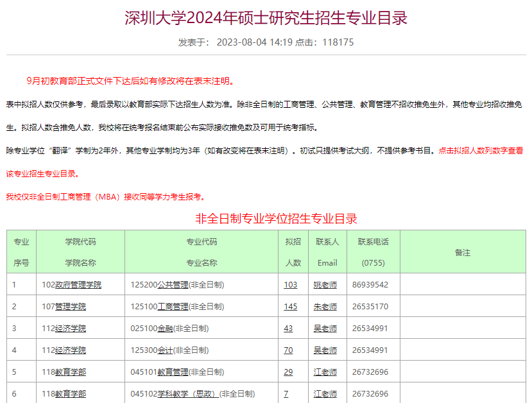Click the 专业序号 column header
532x403 pixels.
tap(21, 252)
